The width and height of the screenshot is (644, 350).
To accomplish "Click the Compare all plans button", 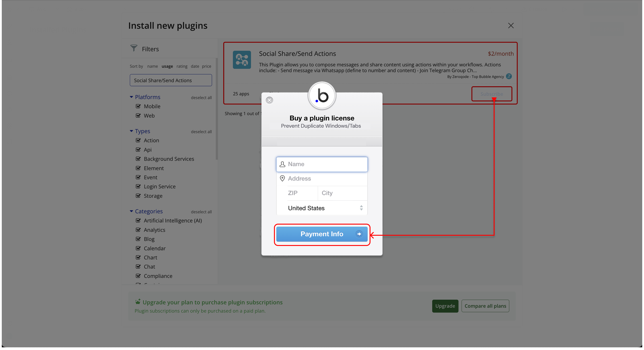I will coord(485,306).
